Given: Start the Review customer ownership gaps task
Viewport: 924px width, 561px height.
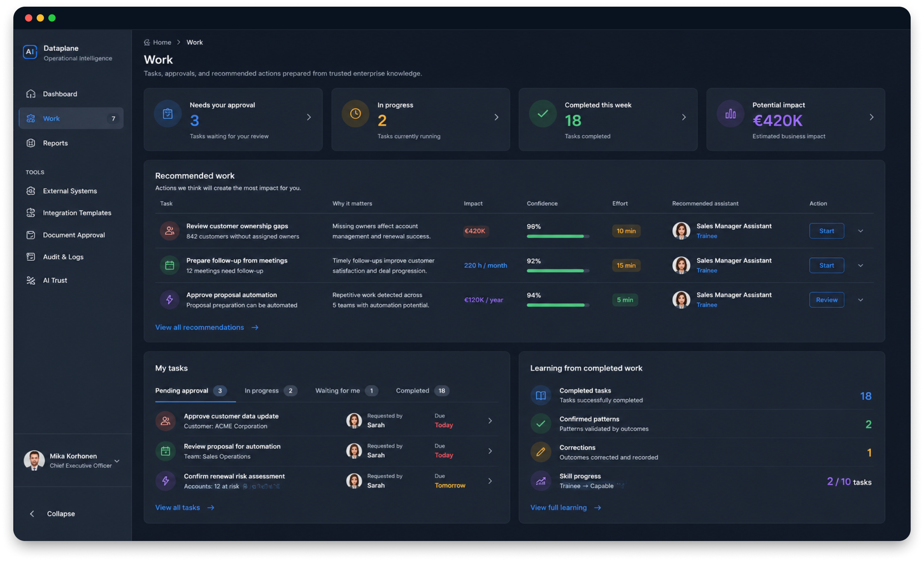Looking at the screenshot, I should tap(827, 231).
